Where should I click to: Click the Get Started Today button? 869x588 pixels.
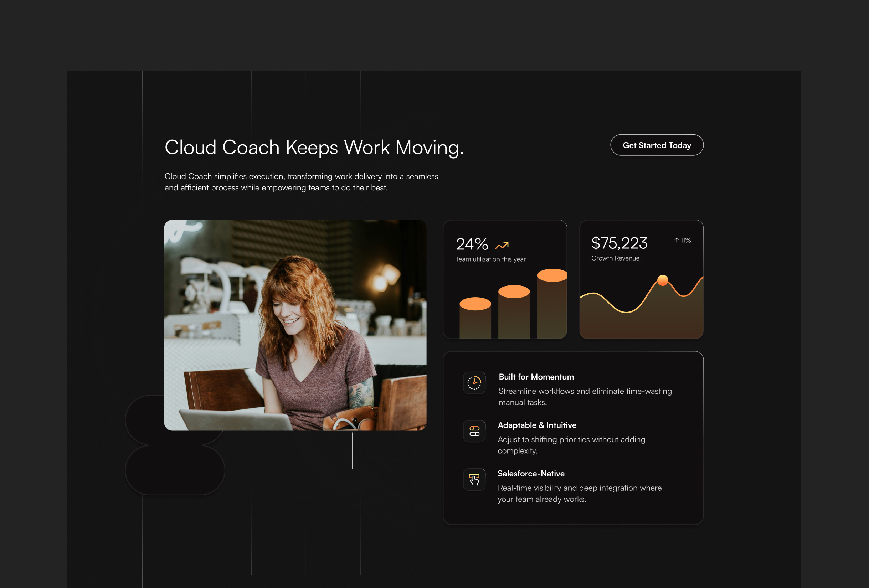coord(657,145)
